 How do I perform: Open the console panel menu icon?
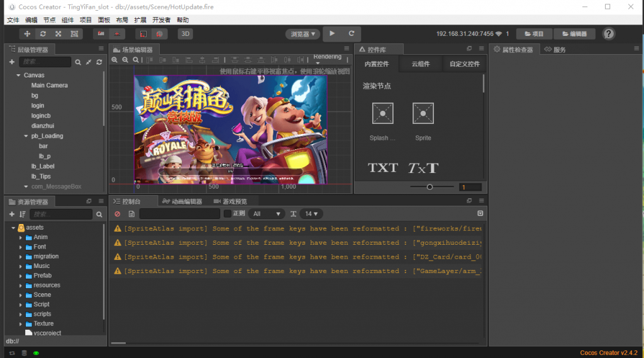481,201
